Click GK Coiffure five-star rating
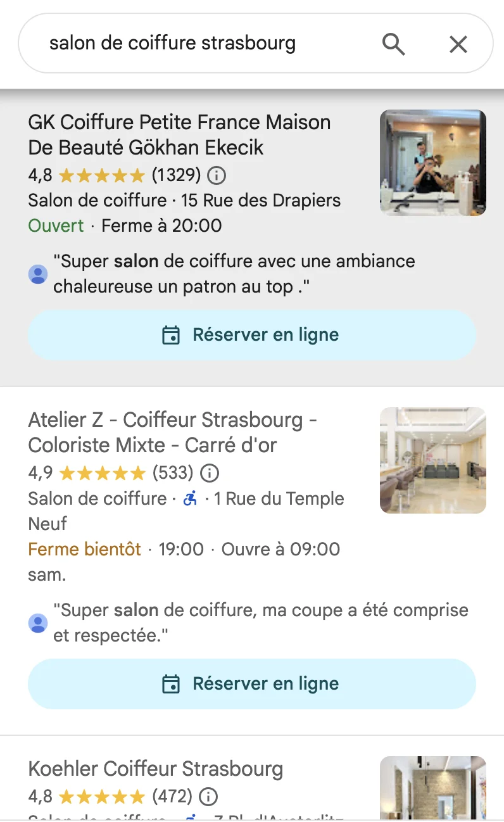This screenshot has height=822, width=504. click(102, 175)
